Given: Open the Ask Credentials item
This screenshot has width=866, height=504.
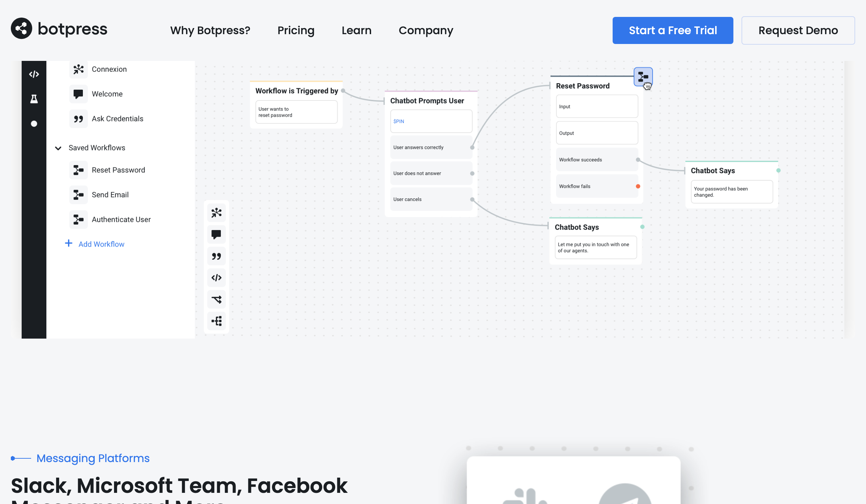Looking at the screenshot, I should pos(117,118).
